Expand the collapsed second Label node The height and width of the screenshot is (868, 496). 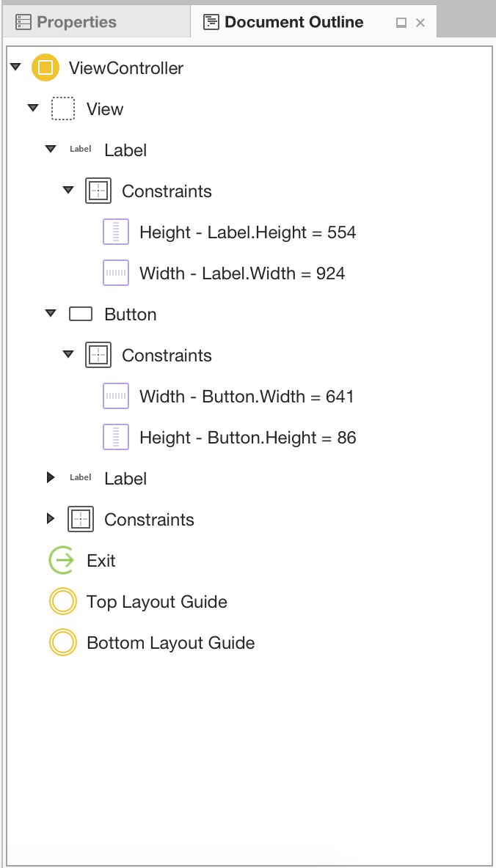coord(51,478)
